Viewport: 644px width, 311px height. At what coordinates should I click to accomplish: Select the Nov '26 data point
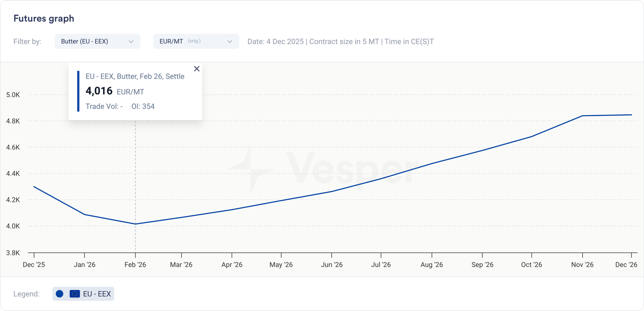tap(582, 116)
